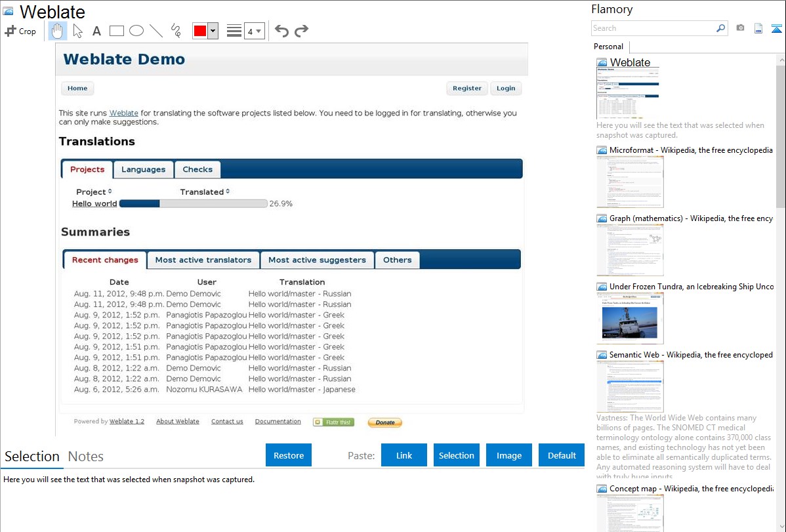Click the Restore button

coord(289,455)
